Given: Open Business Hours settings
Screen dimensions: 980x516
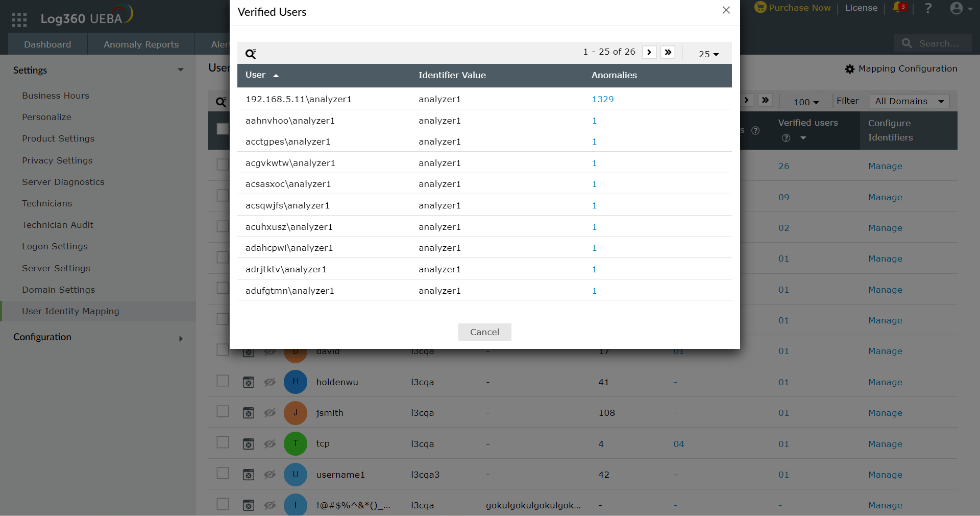Looking at the screenshot, I should point(56,96).
